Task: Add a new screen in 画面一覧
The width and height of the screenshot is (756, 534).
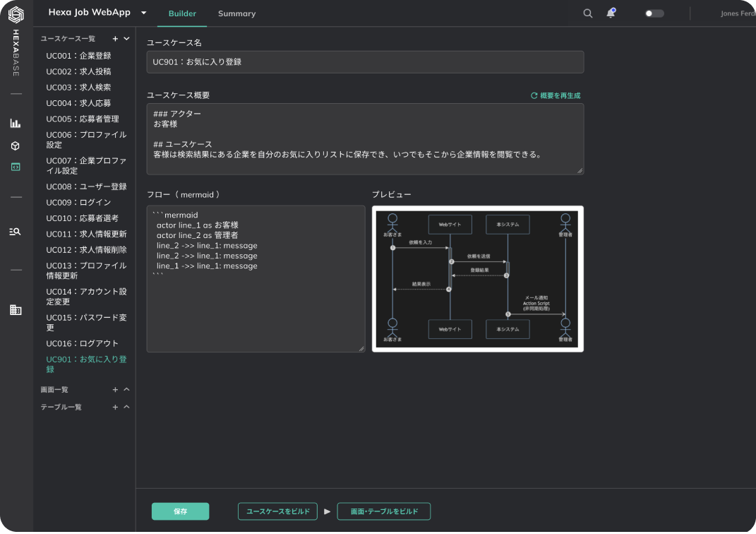Action: 115,390
